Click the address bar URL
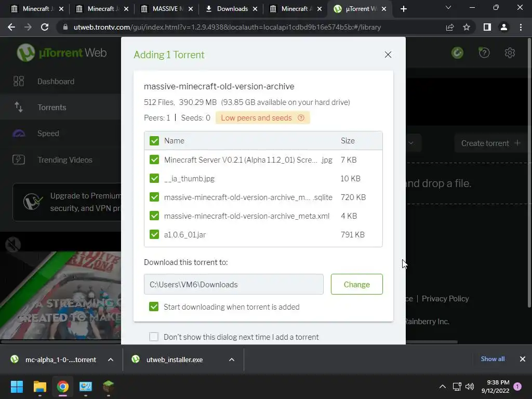The width and height of the screenshot is (532, 399). [x=228, y=27]
